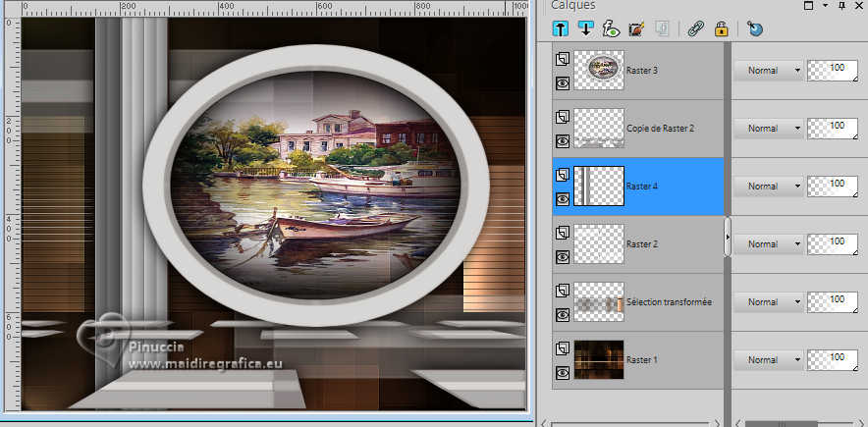Click opacity slider of Sélection transformée
The width and height of the screenshot is (868, 427).
pyautogui.click(x=833, y=302)
